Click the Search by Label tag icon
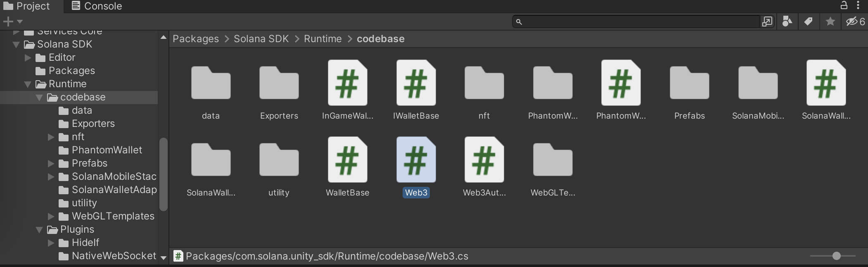Image resolution: width=868 pixels, height=267 pixels. [x=808, y=21]
